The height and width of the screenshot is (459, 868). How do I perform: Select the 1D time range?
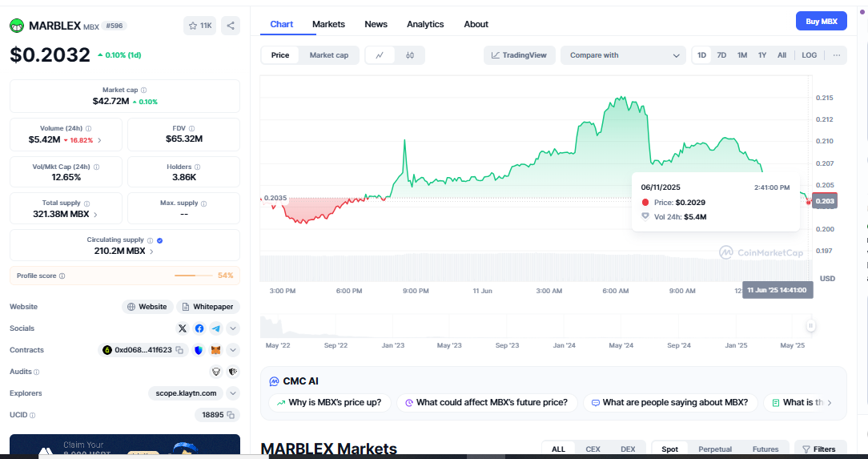(x=701, y=55)
